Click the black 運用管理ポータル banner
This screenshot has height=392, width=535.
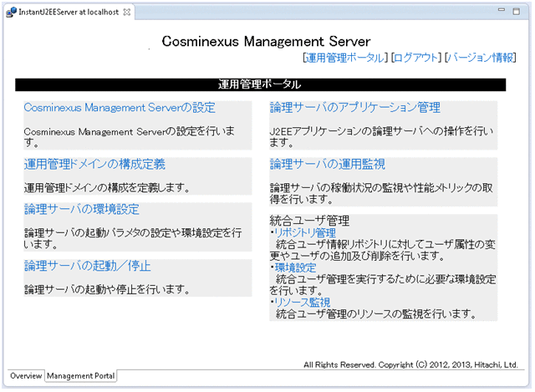(261, 84)
